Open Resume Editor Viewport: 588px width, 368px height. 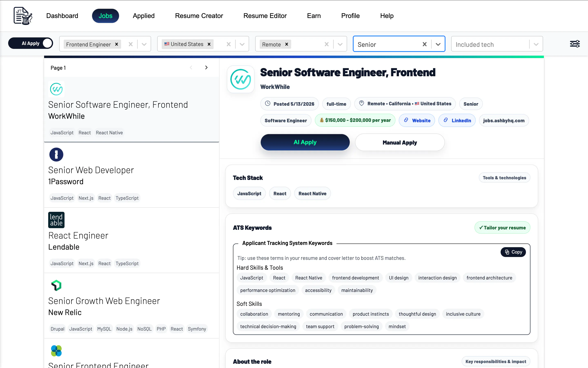(265, 16)
